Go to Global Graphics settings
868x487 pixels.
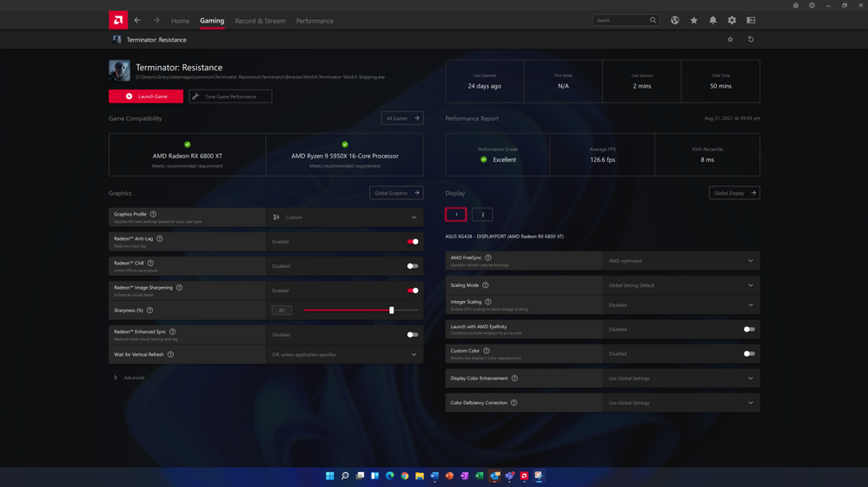pyautogui.click(x=396, y=193)
